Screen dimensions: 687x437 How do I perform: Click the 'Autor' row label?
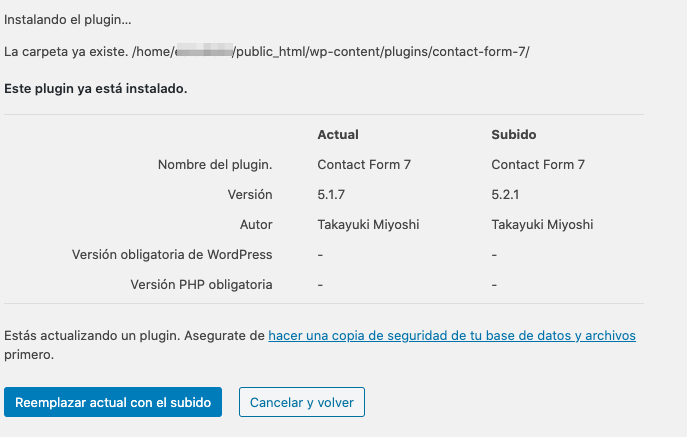pos(256,225)
